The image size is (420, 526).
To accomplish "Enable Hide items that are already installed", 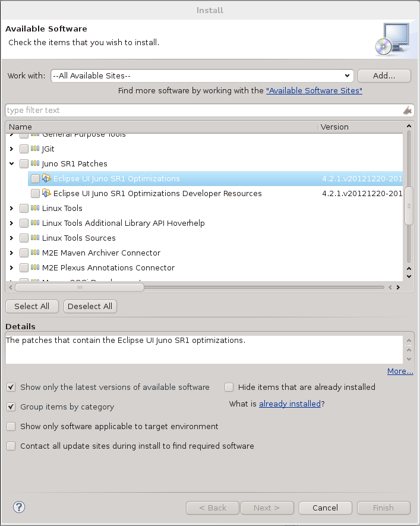I will [x=229, y=387].
